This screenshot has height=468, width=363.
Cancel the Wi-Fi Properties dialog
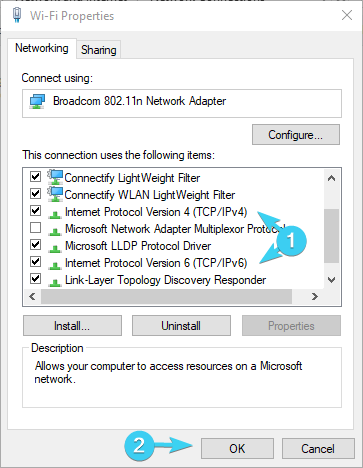click(x=318, y=448)
